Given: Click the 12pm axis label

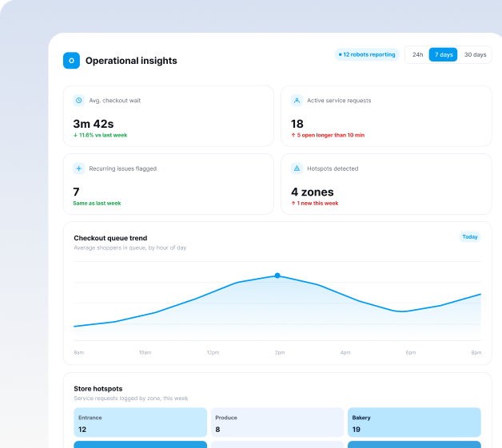Looking at the screenshot, I should pos(213,352).
